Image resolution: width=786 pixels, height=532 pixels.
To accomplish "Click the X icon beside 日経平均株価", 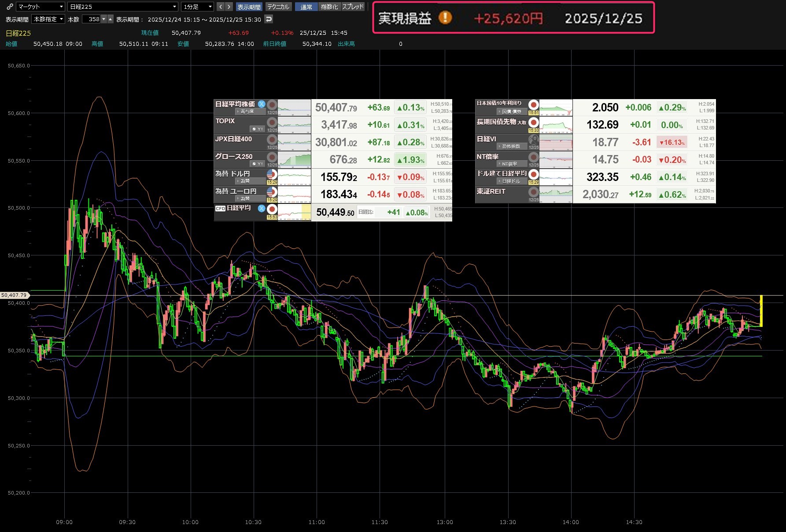I will [x=262, y=104].
